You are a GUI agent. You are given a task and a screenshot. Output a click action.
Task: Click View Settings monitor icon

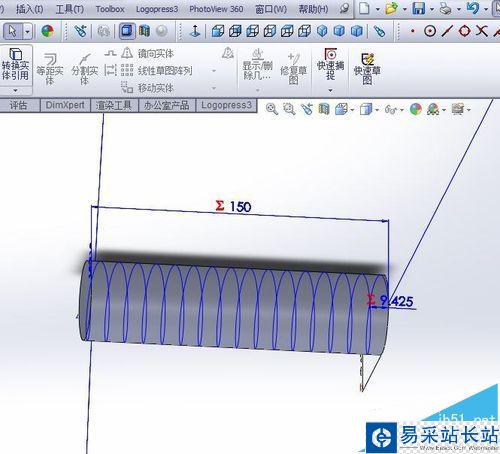click(458, 109)
